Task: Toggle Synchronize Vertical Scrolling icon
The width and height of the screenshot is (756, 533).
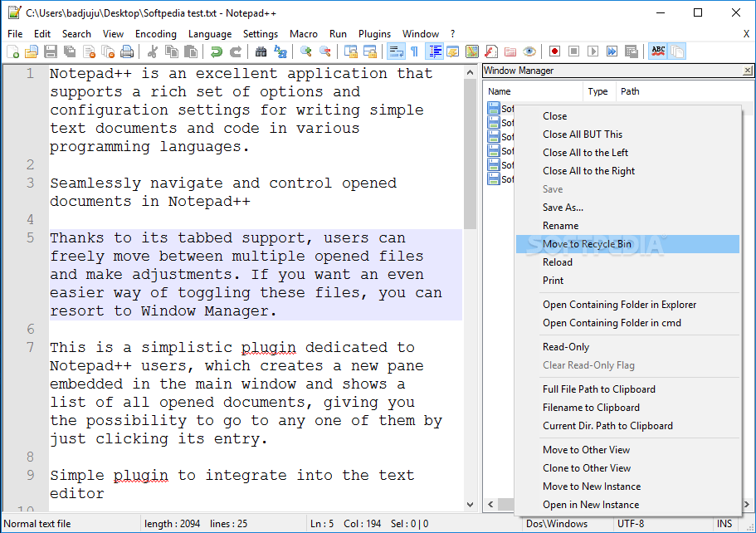Action: 350,51
